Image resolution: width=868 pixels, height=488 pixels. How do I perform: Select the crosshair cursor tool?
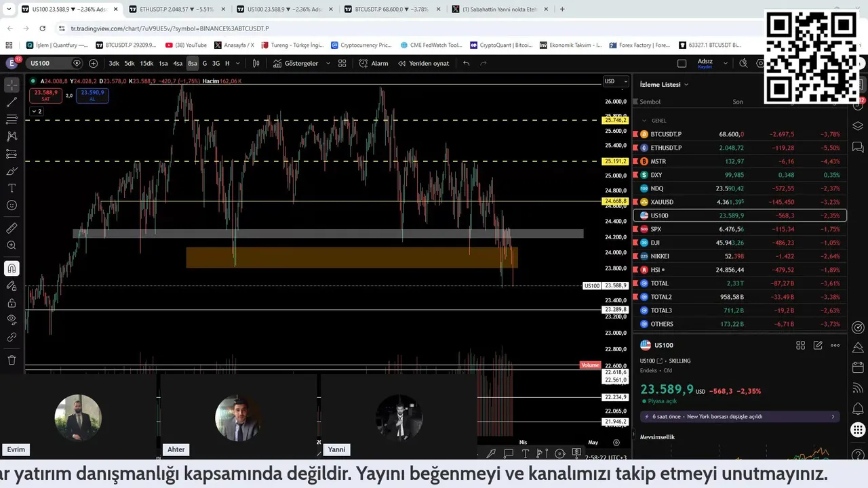coord(12,85)
